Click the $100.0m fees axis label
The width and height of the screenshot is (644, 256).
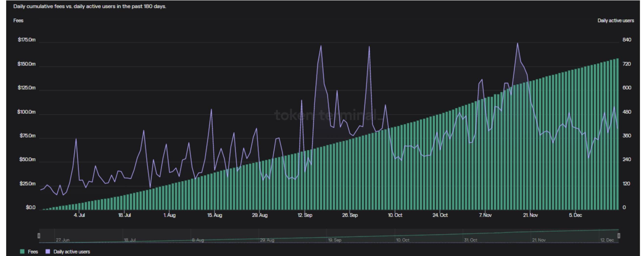point(26,112)
